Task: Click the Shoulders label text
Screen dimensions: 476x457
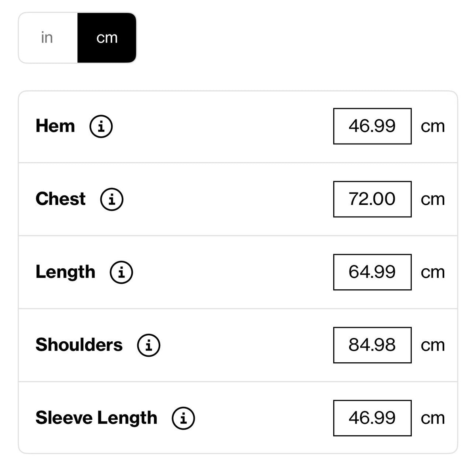Action: pos(79,345)
